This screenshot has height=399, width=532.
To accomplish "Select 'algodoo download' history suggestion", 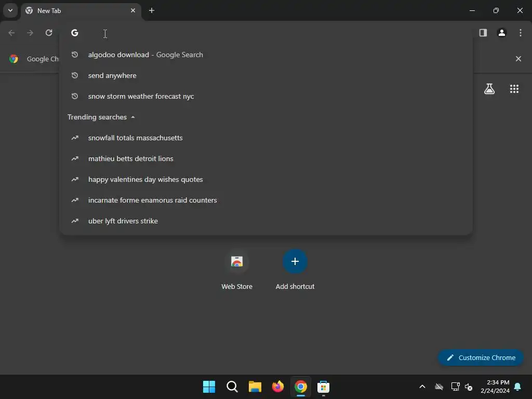I will pyautogui.click(x=266, y=55).
